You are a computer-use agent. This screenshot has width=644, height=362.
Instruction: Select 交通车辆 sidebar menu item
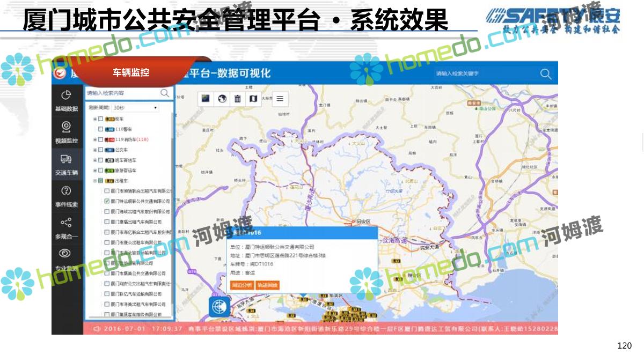click(x=66, y=164)
